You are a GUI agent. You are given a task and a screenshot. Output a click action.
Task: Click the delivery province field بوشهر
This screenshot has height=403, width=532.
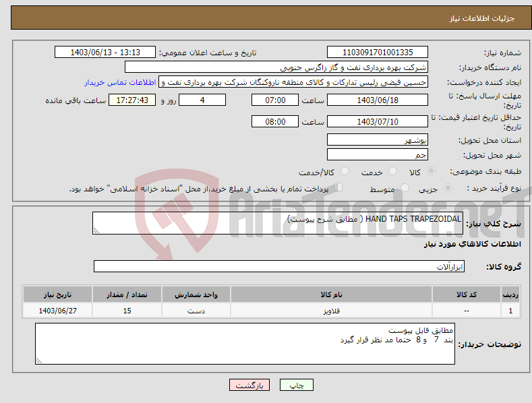coord(378,139)
